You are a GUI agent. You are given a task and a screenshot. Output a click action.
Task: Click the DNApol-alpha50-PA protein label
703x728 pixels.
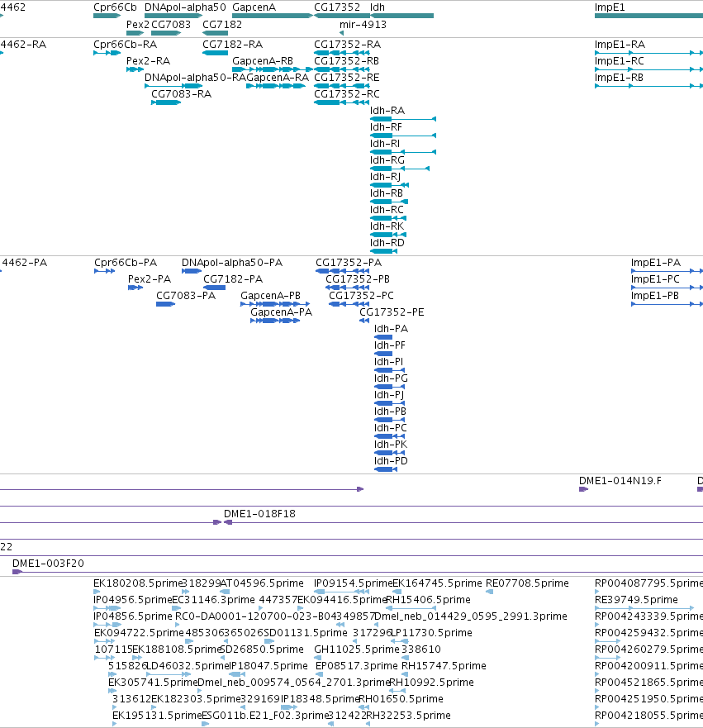pos(232,263)
